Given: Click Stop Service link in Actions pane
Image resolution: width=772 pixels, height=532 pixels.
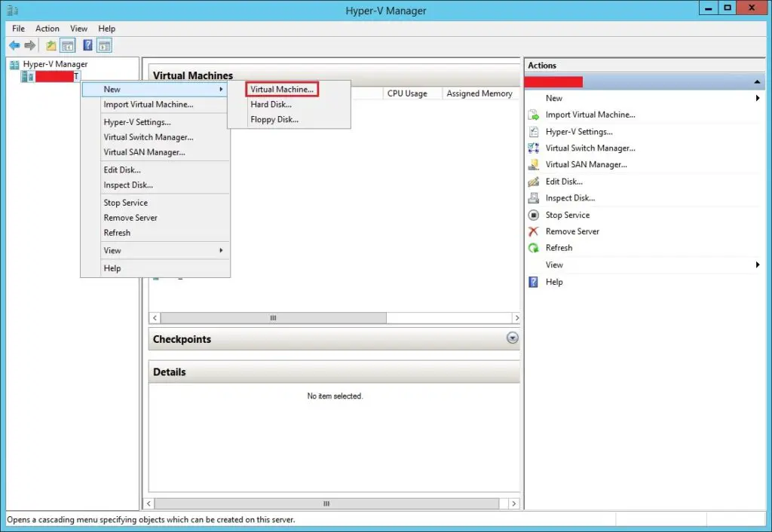Looking at the screenshot, I should tap(568, 215).
